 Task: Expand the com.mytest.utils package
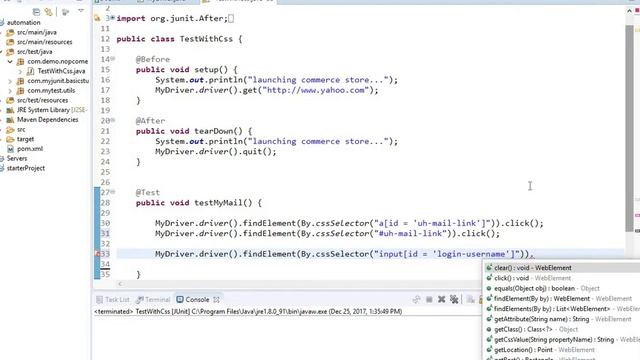10,91
